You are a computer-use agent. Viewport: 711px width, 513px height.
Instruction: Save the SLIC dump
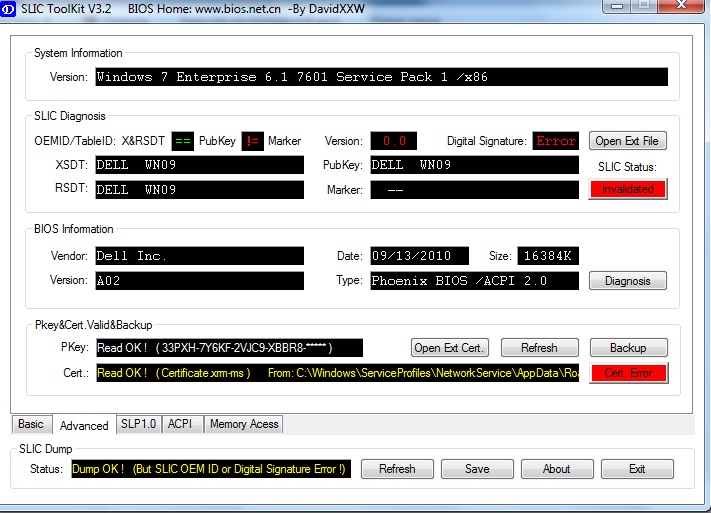[477, 469]
